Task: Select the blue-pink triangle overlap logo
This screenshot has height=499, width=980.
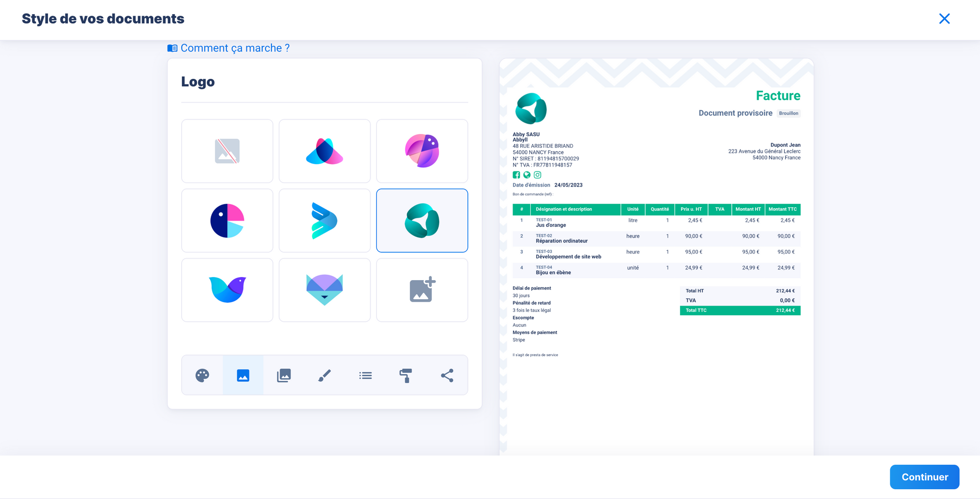Action: coord(324,151)
